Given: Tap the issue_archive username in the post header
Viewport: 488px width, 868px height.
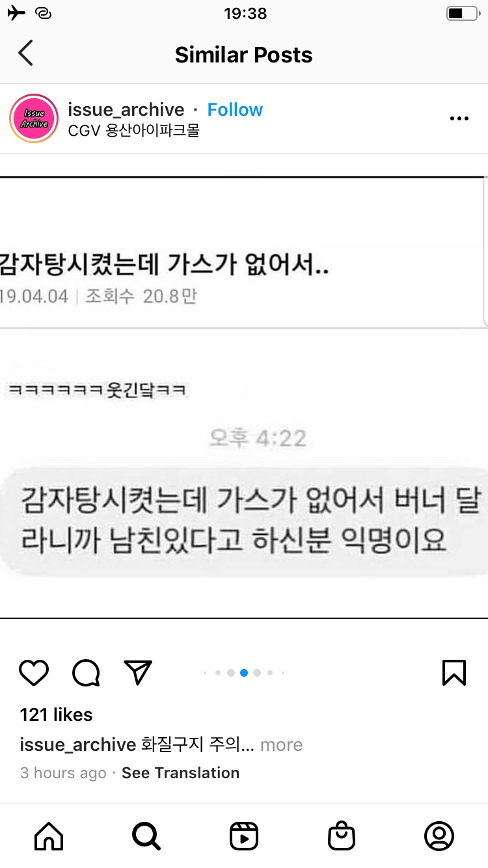Looking at the screenshot, I should [126, 109].
